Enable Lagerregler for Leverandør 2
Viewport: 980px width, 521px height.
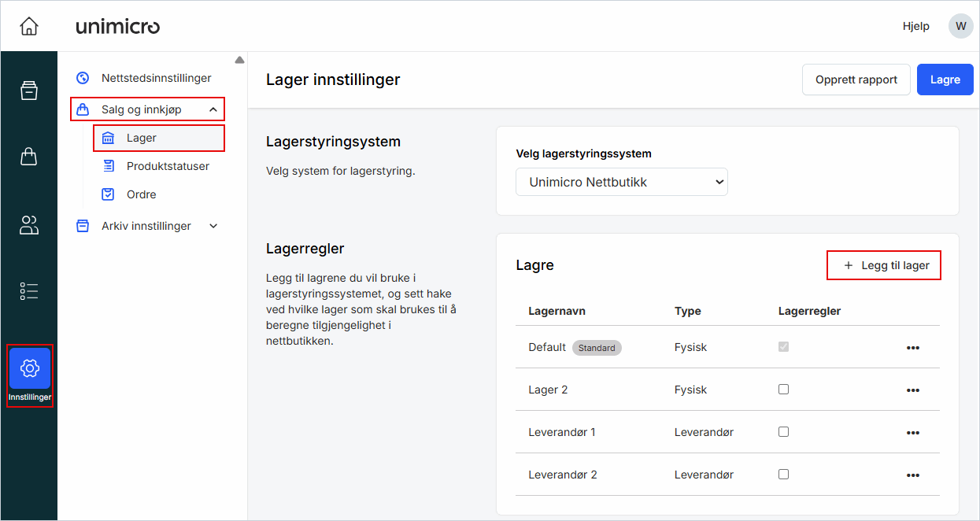tap(783, 474)
